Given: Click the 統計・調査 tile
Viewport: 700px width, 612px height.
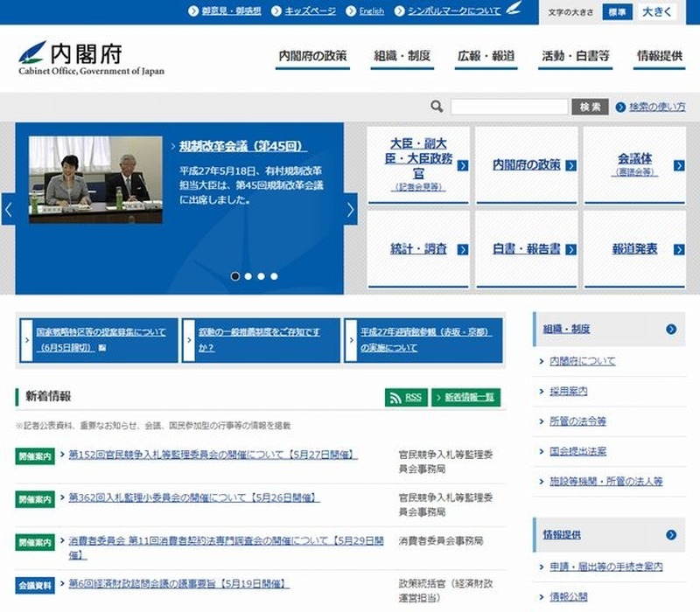Looking at the screenshot, I should click(418, 249).
